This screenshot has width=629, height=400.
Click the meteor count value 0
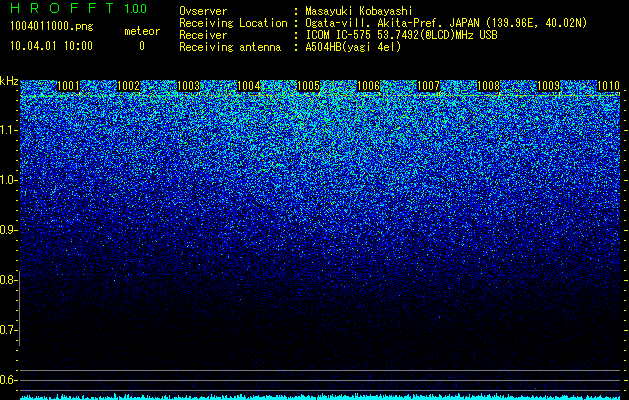tap(142, 46)
